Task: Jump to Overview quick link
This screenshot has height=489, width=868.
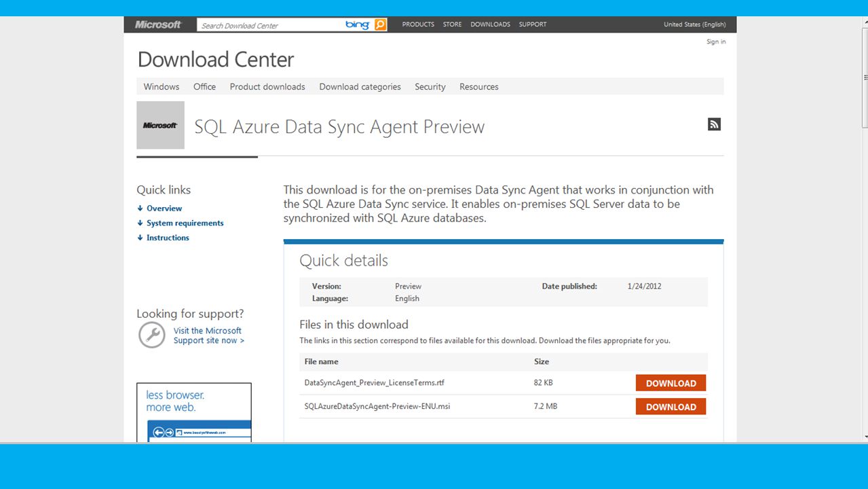Action: click(164, 209)
